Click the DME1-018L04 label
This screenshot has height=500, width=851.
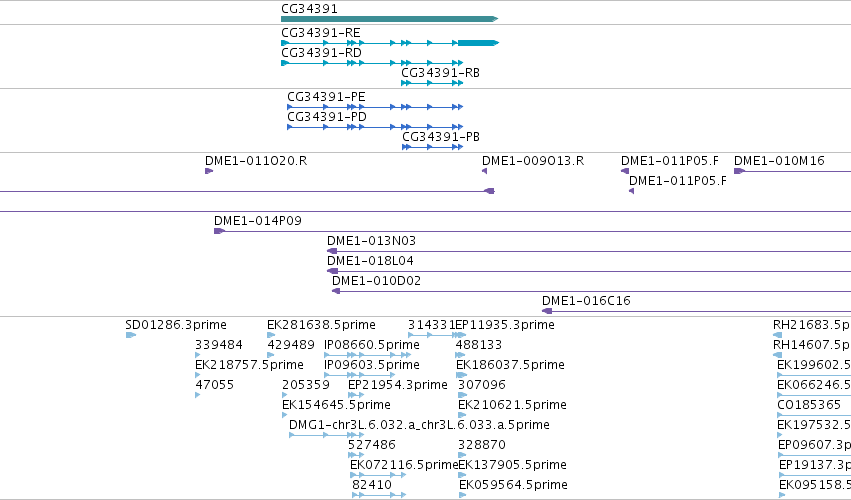coord(370,261)
